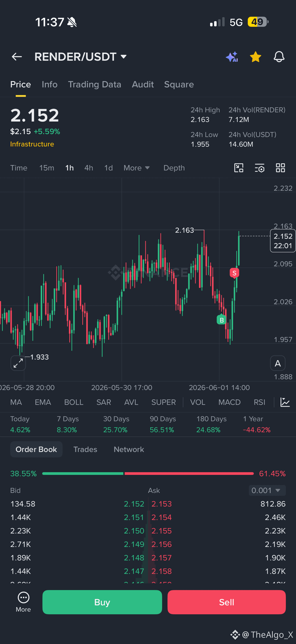Tap the bid amount 134.58
296x644 pixels.
coord(23,504)
